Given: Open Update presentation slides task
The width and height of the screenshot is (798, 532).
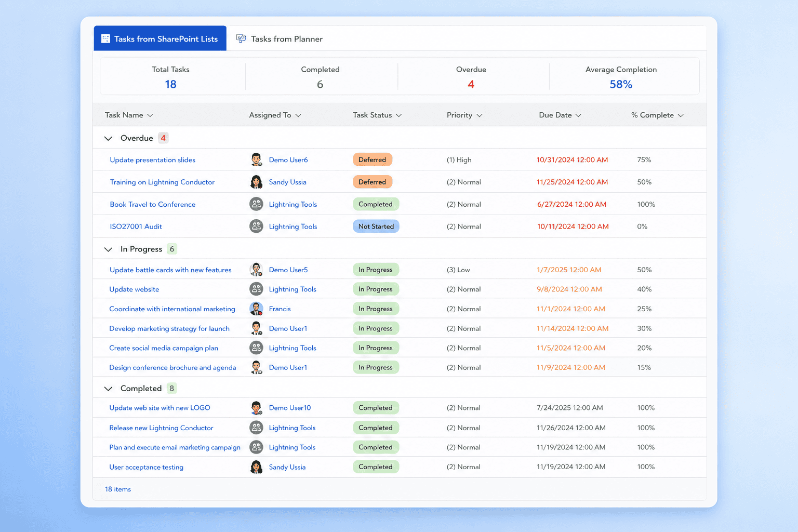Looking at the screenshot, I should click(153, 160).
